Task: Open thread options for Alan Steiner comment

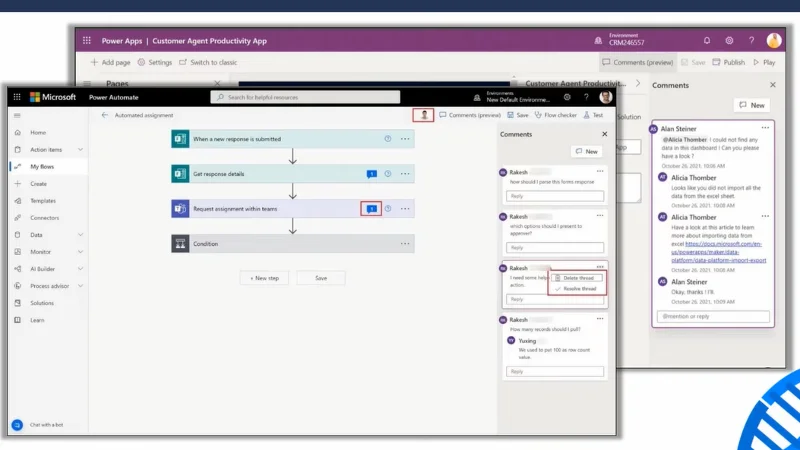Action: point(765,128)
